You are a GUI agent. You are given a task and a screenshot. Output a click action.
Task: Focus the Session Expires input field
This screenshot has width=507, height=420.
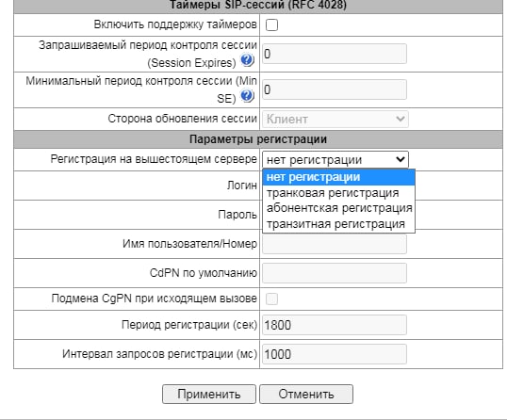335,54
